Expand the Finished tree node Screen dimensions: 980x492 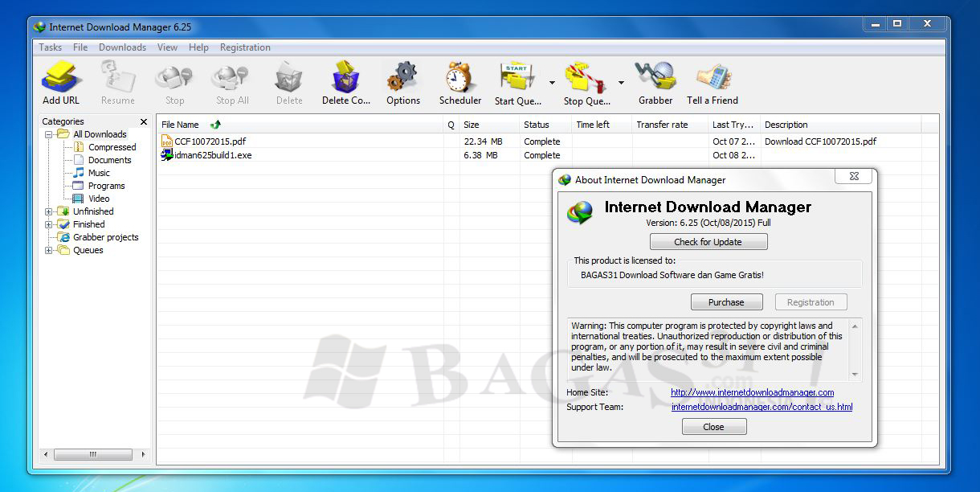(49, 224)
